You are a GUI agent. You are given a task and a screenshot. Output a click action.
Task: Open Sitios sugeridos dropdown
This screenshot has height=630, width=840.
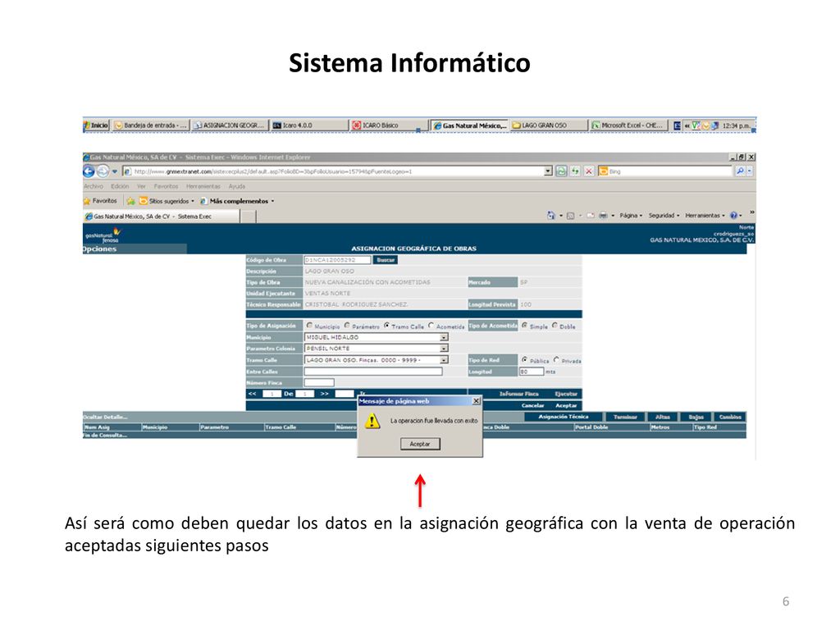(167, 201)
